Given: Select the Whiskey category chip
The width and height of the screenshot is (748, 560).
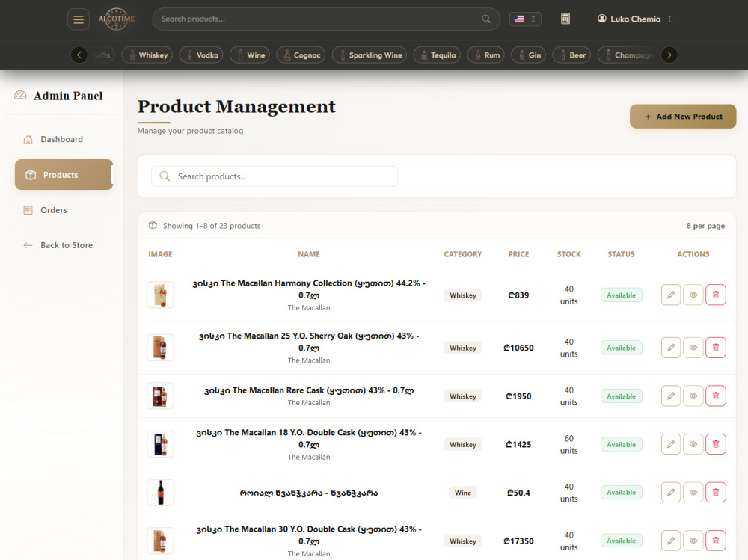Looking at the screenshot, I should (147, 55).
